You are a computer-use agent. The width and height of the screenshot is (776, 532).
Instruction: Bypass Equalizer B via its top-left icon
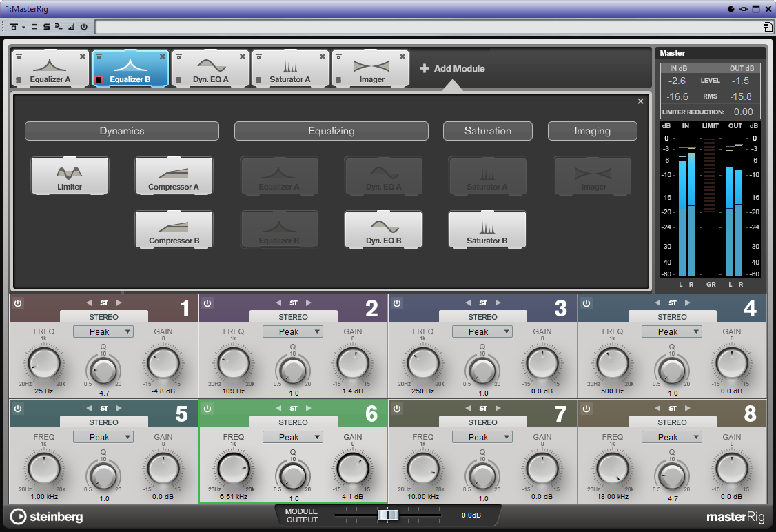pos(99,57)
